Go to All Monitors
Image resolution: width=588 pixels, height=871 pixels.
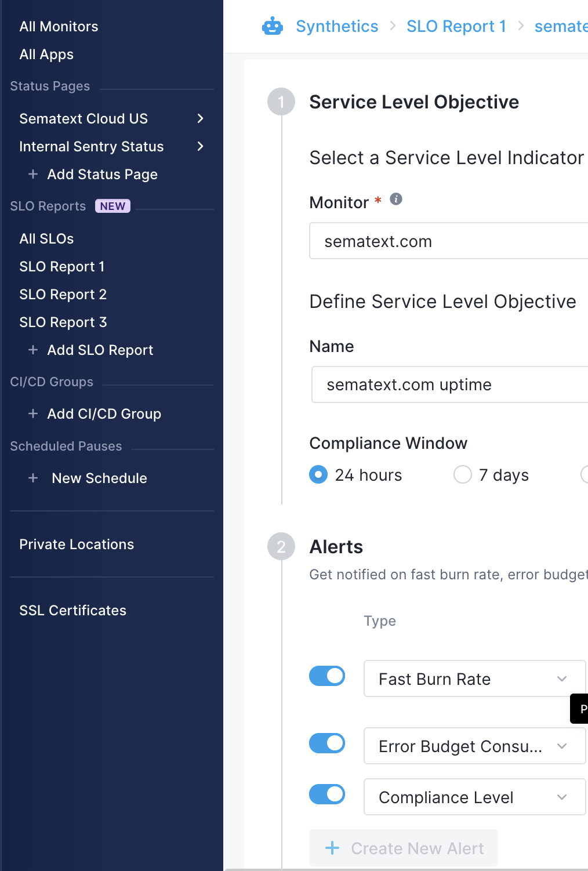(59, 26)
